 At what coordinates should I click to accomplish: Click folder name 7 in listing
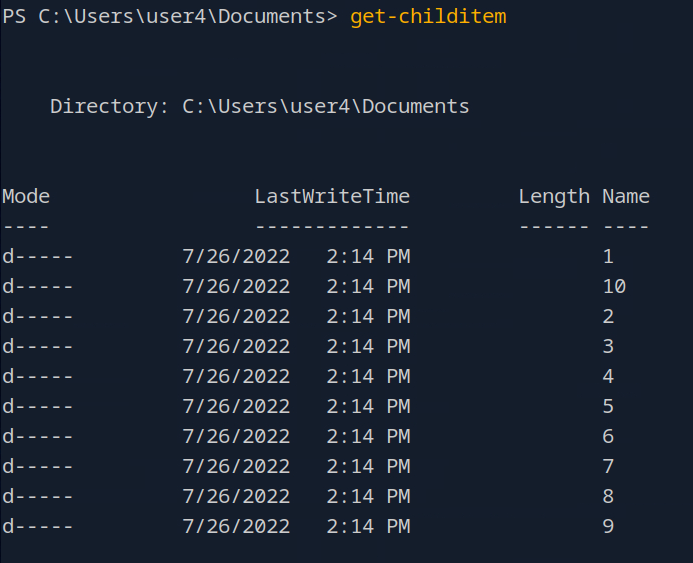[608, 467]
